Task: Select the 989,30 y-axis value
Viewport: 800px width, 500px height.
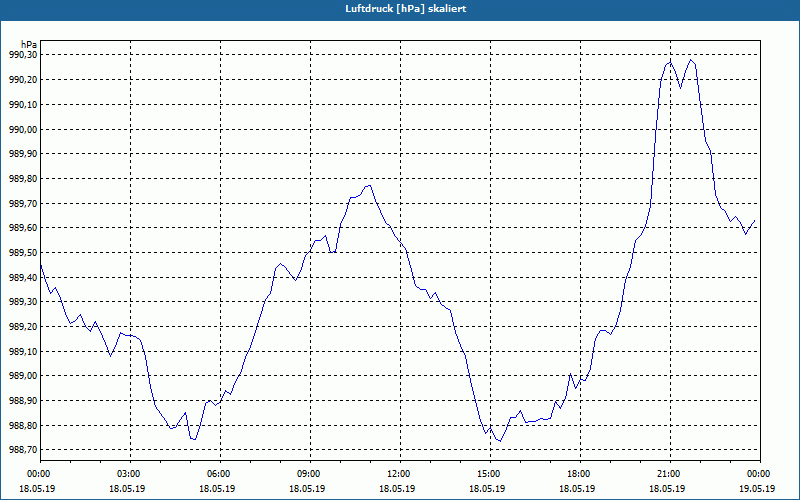Action: click(23, 302)
